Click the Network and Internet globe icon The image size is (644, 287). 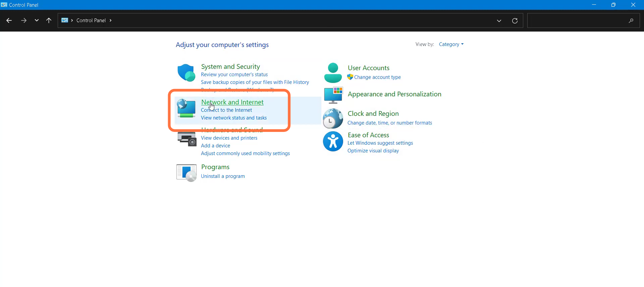[186, 108]
